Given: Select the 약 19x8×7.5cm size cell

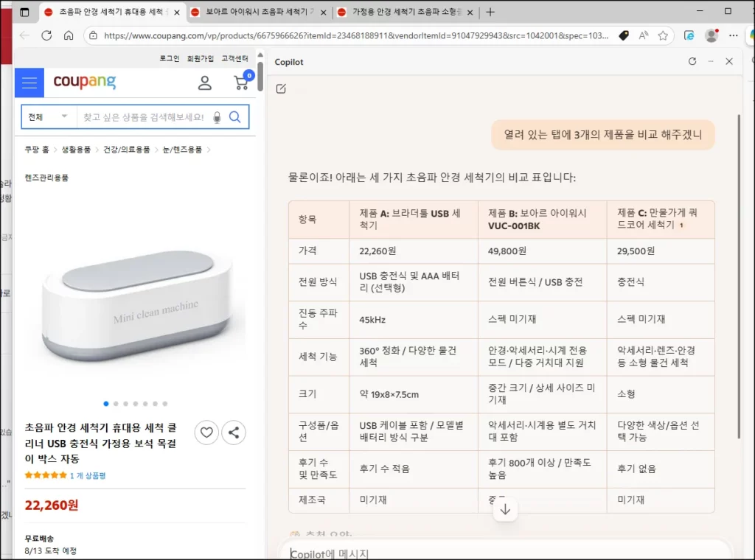Looking at the screenshot, I should [413, 394].
